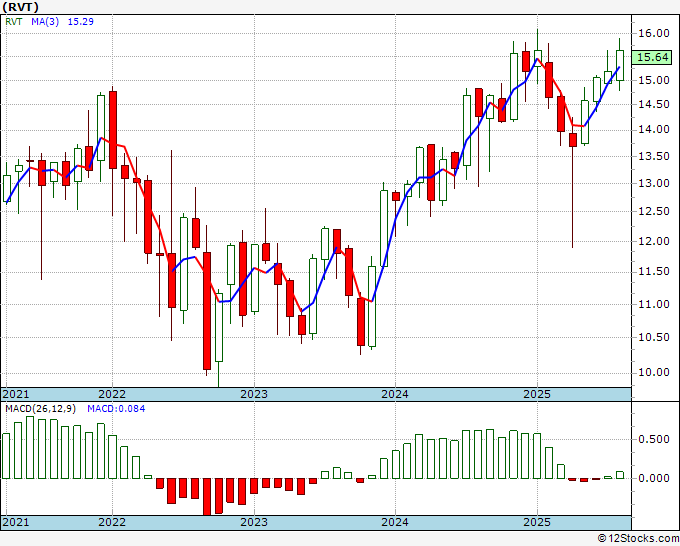Viewport: 680px width, 546px height.
Task: Click the green RVT legend label
Action: tap(13, 22)
